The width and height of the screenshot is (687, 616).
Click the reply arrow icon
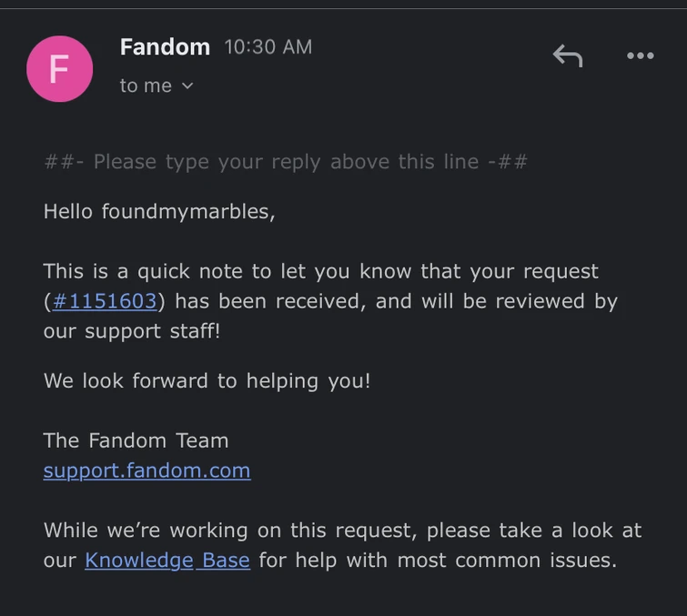pyautogui.click(x=567, y=56)
